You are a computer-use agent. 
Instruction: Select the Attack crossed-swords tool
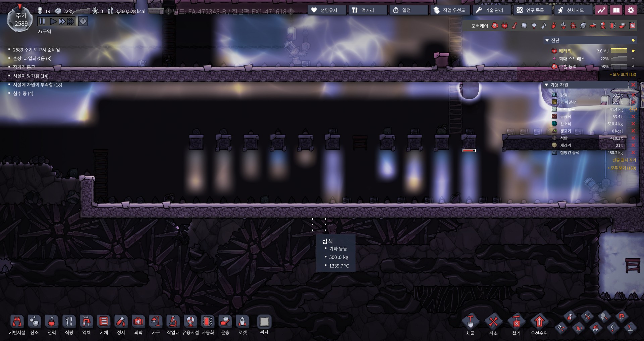587,316
